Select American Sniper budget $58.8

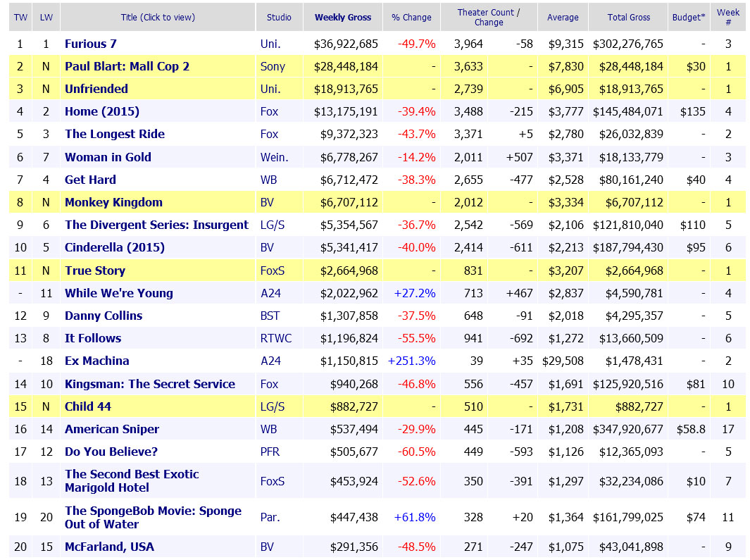(x=691, y=430)
